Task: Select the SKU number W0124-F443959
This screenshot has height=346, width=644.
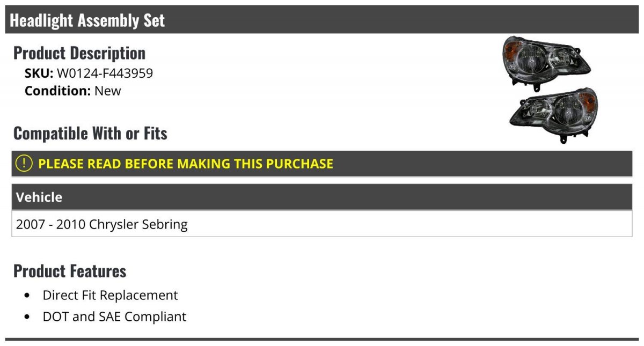Action: click(x=105, y=73)
